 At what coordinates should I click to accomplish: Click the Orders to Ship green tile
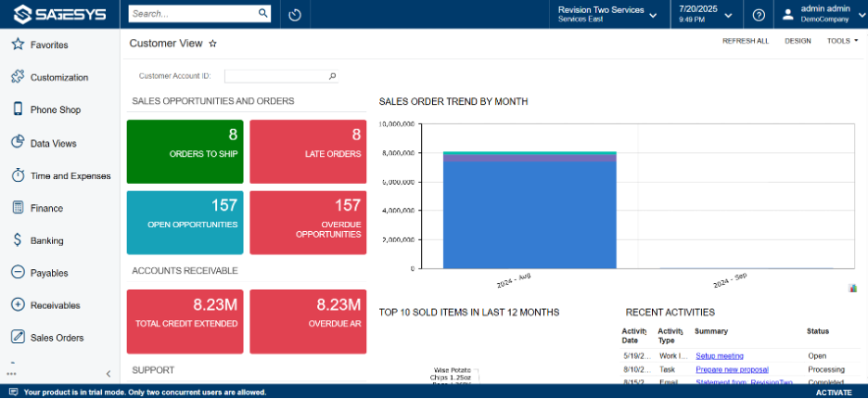pyautogui.click(x=185, y=151)
